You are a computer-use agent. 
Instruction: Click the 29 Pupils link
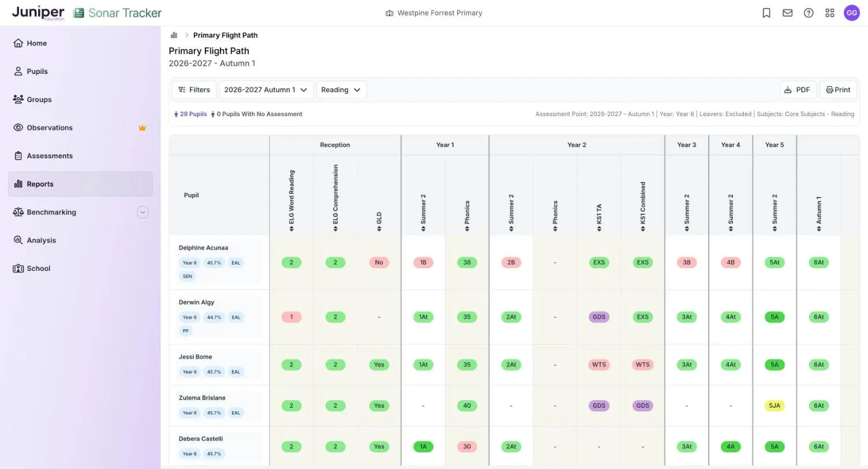190,114
